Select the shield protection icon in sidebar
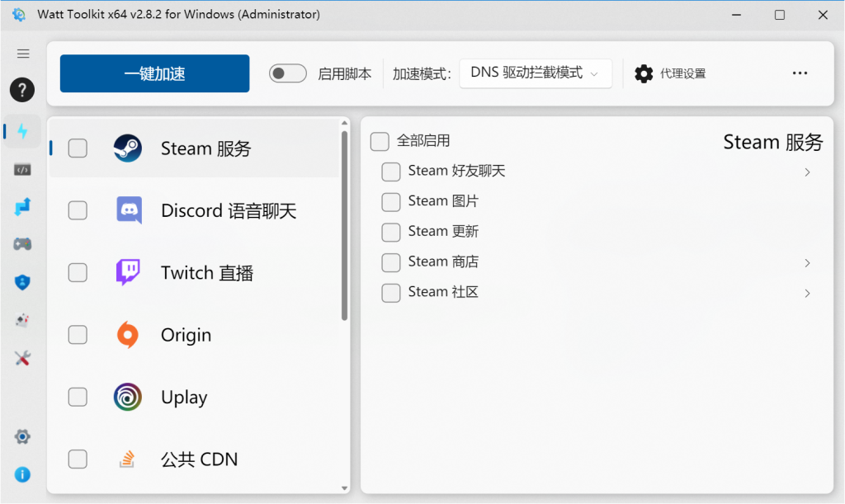 (x=22, y=281)
